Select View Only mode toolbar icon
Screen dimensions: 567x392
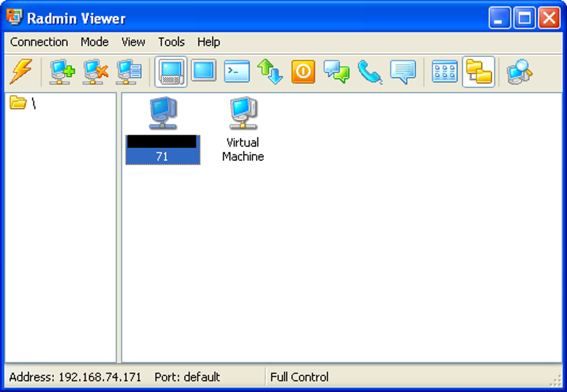click(x=203, y=71)
